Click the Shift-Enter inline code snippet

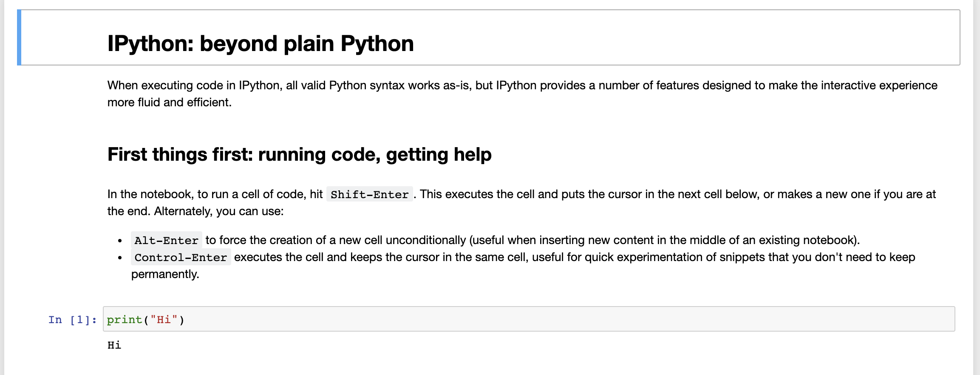pyautogui.click(x=369, y=194)
